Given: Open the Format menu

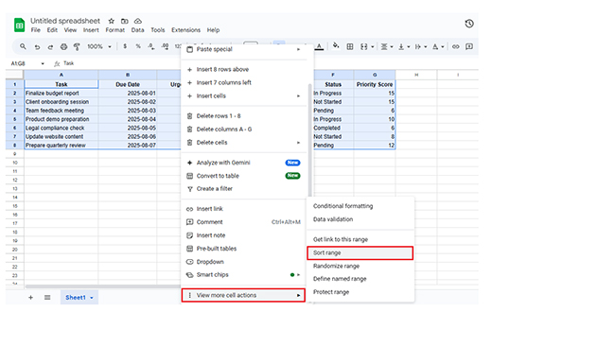Looking at the screenshot, I should pyautogui.click(x=114, y=30).
